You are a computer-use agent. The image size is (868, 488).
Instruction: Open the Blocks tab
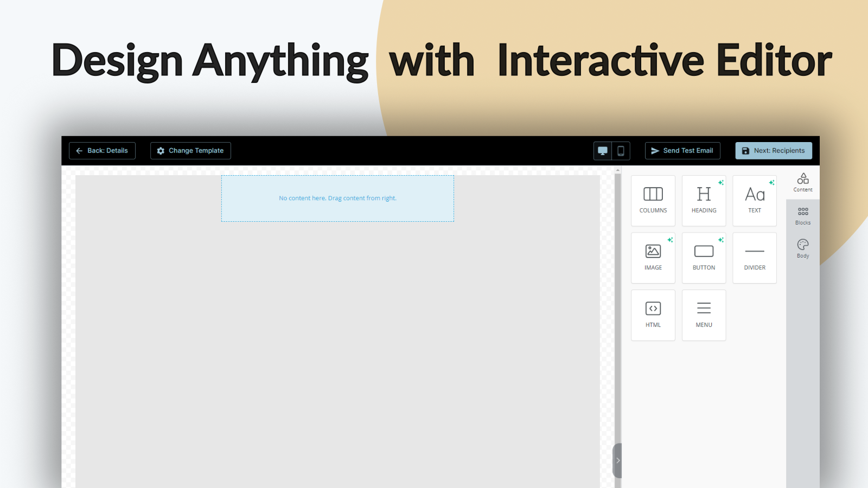click(x=803, y=215)
